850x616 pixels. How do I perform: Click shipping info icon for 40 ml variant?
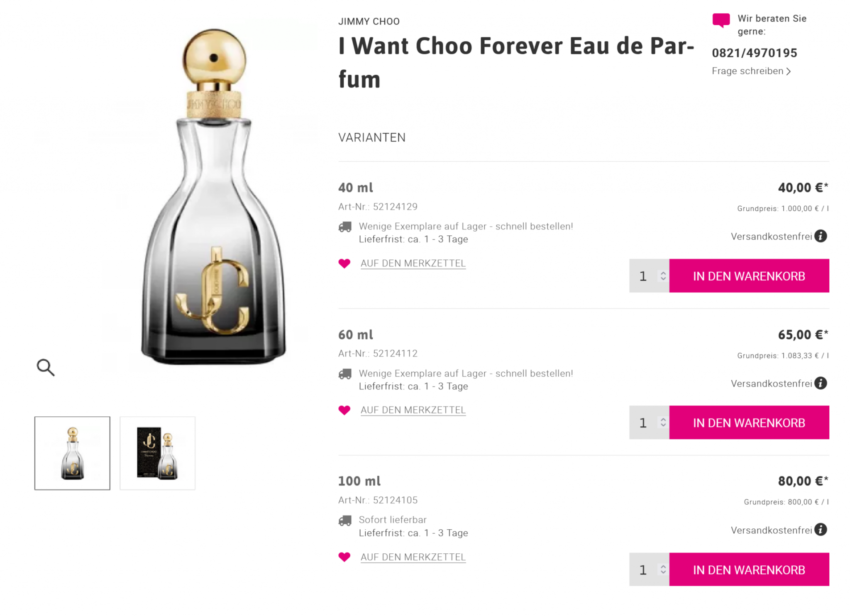click(x=821, y=236)
